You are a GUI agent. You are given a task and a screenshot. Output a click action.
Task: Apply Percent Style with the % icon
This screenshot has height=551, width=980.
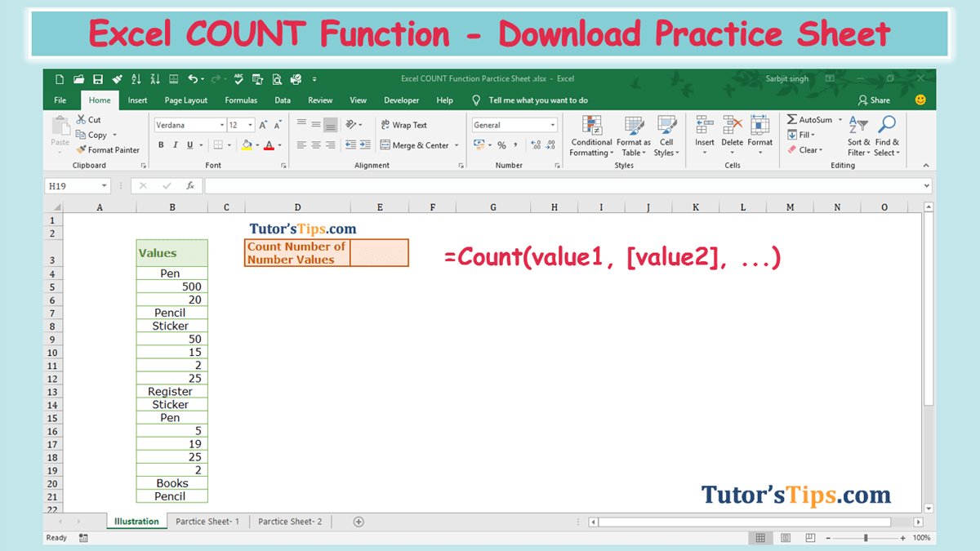tap(501, 145)
